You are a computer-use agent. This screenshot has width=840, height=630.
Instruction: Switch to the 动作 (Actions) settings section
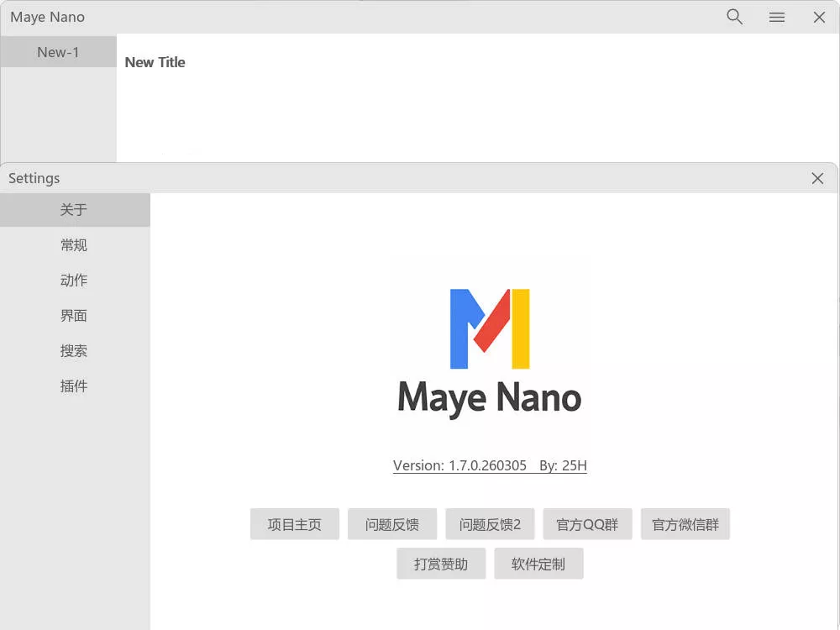pos(73,281)
